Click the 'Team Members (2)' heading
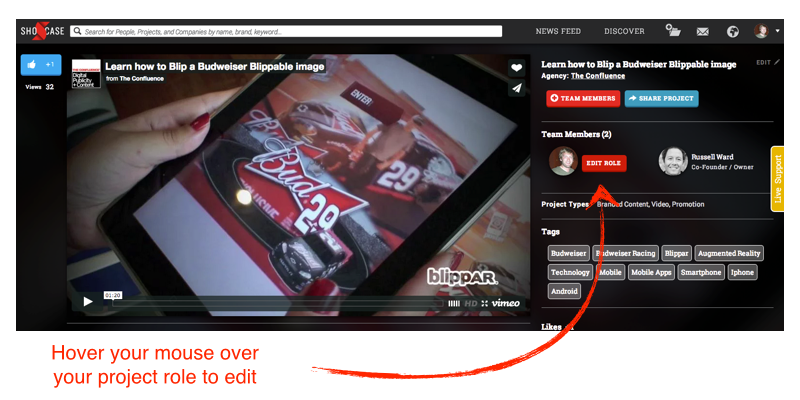Viewport: 800px width, 400px height. point(576,134)
